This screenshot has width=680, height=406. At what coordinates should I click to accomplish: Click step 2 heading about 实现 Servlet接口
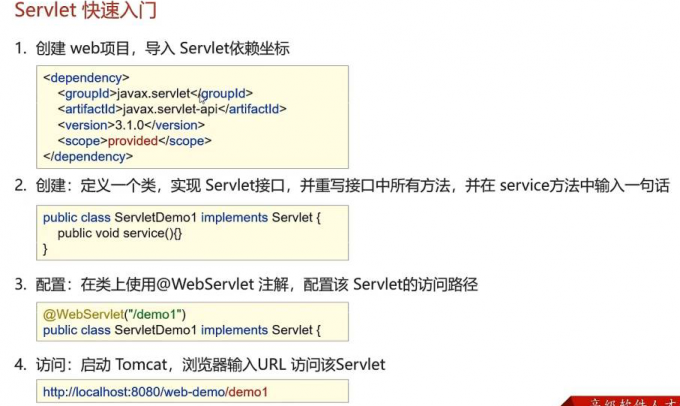pos(342,186)
